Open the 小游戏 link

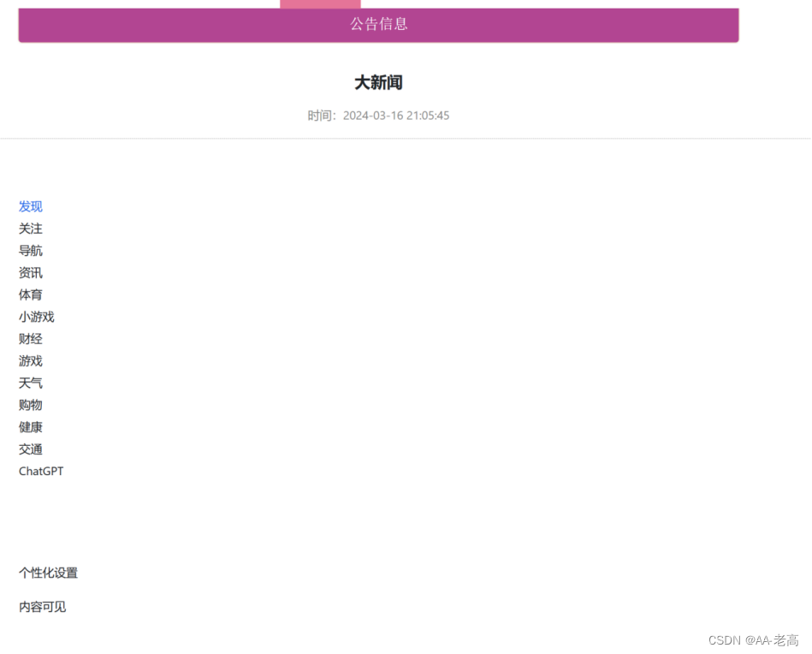(x=36, y=317)
